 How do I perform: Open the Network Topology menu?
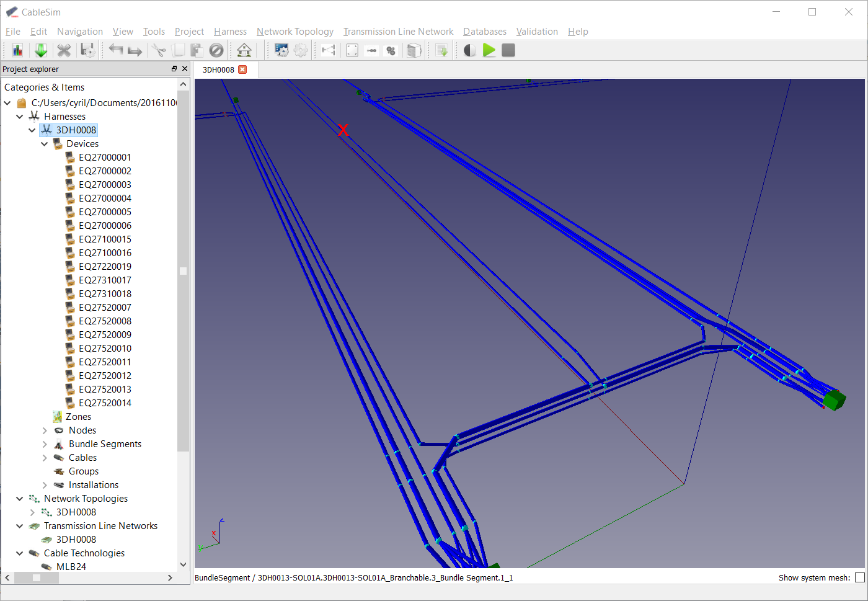pos(295,32)
